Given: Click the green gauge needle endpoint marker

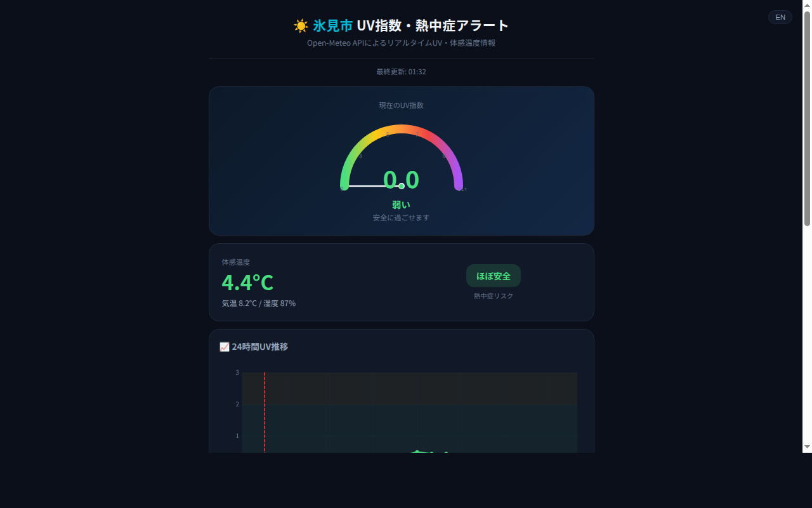Looking at the screenshot, I should tap(400, 185).
